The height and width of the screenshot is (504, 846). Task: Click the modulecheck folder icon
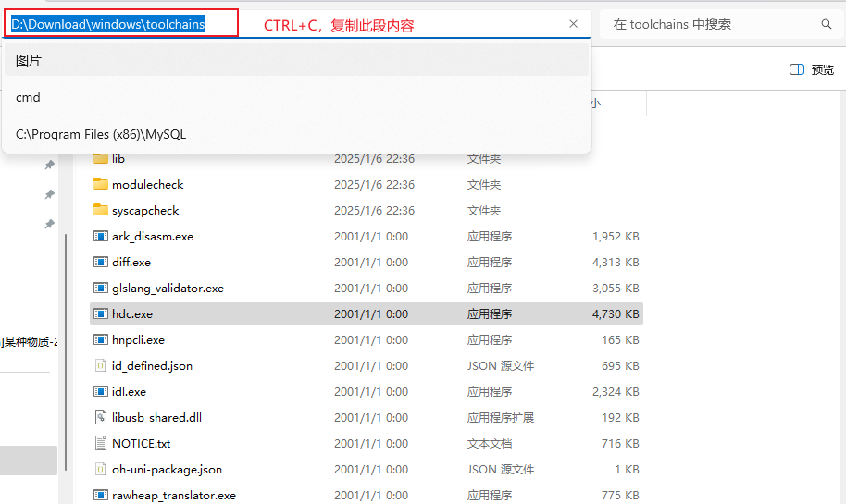100,184
